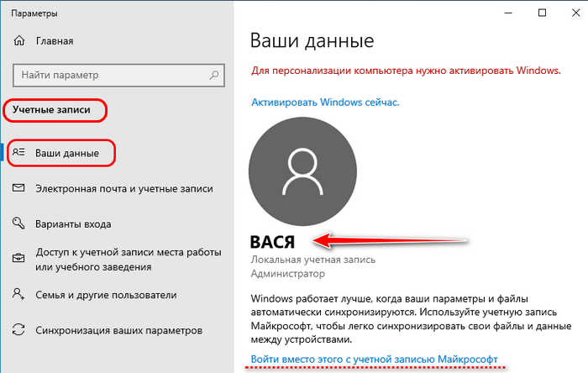Open Ваши данные section

67,153
